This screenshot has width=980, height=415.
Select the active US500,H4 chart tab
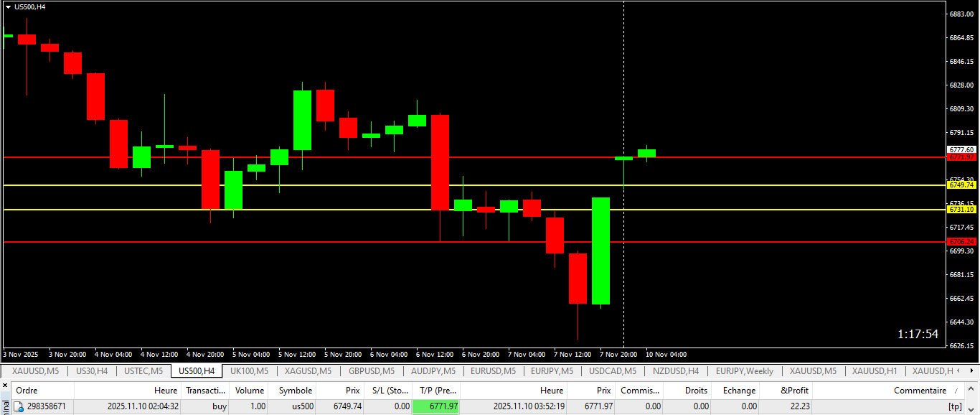(x=197, y=371)
